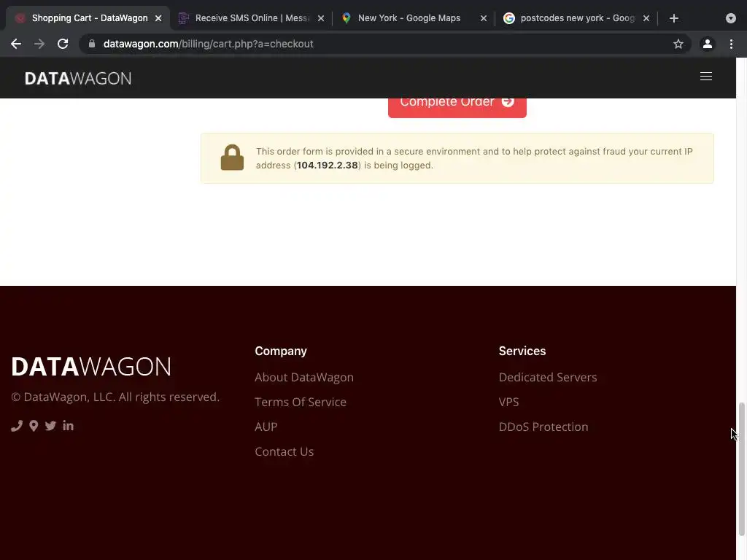Open the AUP link

pyautogui.click(x=266, y=427)
